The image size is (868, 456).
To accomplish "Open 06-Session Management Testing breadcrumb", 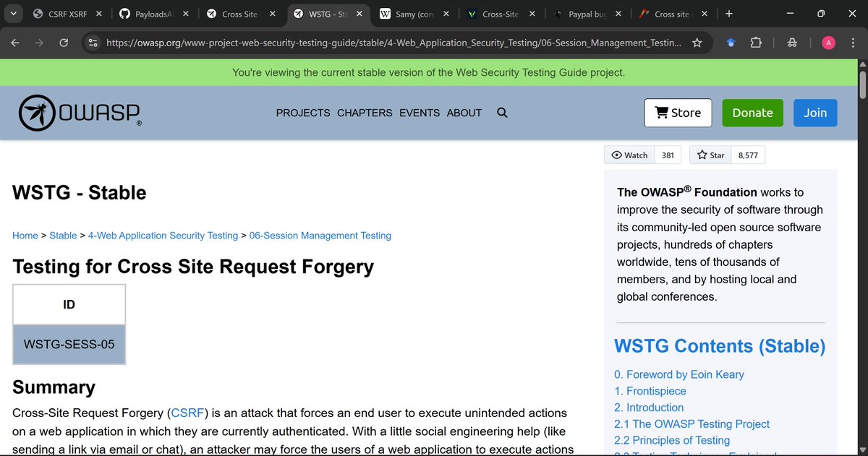I will [x=320, y=236].
